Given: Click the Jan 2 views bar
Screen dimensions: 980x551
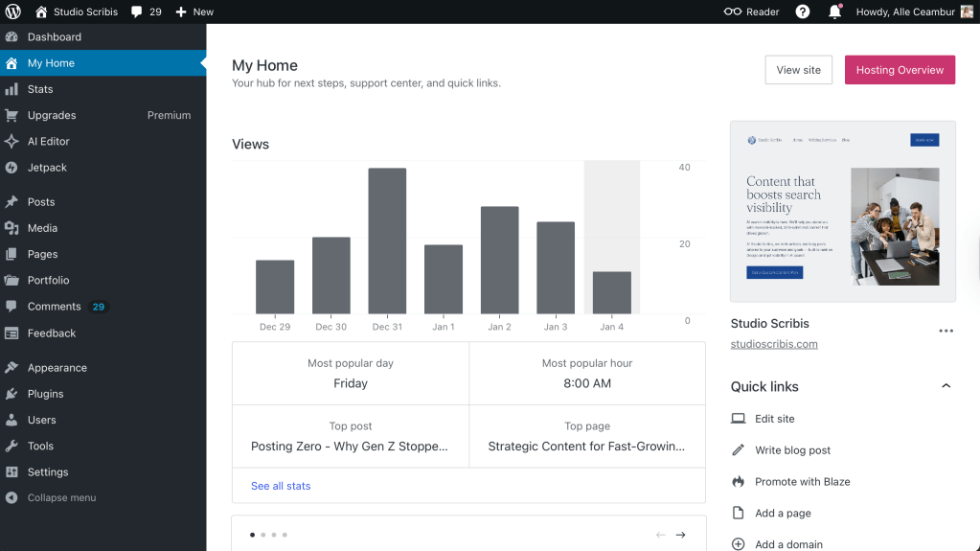Looking at the screenshot, I should coord(499,261).
